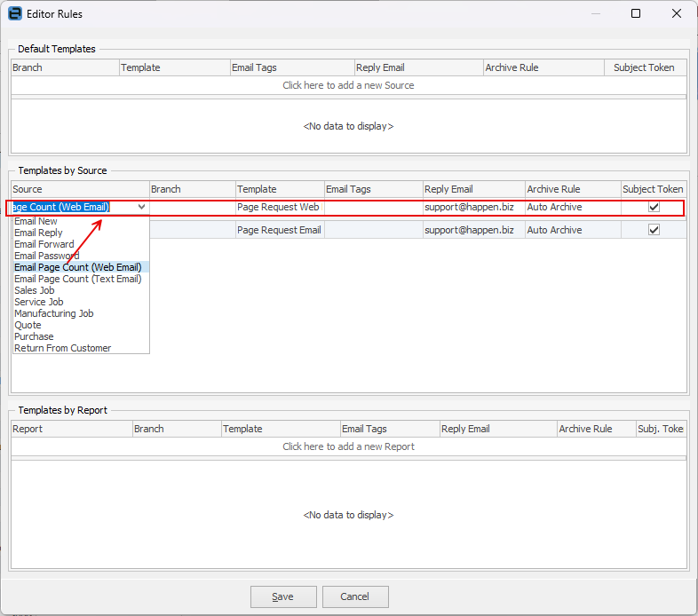
Task: Pick Email Page Count (Text Email) option
Action: [81, 279]
